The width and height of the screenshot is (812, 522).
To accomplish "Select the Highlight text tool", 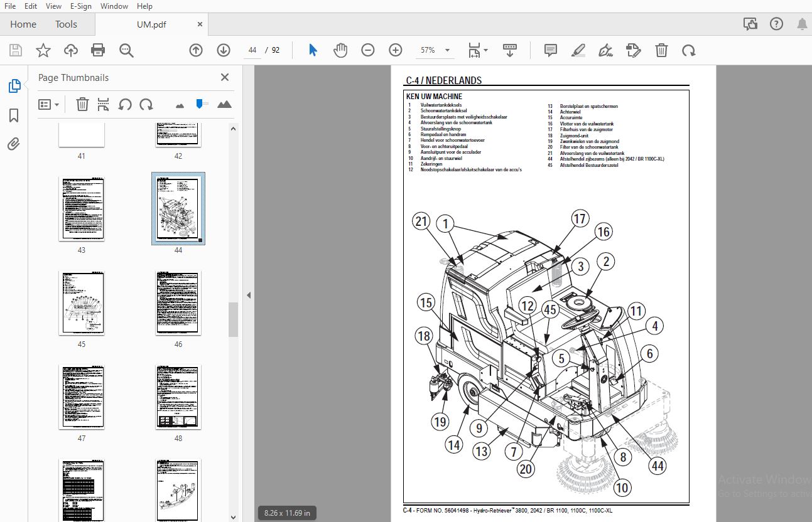I will pos(578,50).
